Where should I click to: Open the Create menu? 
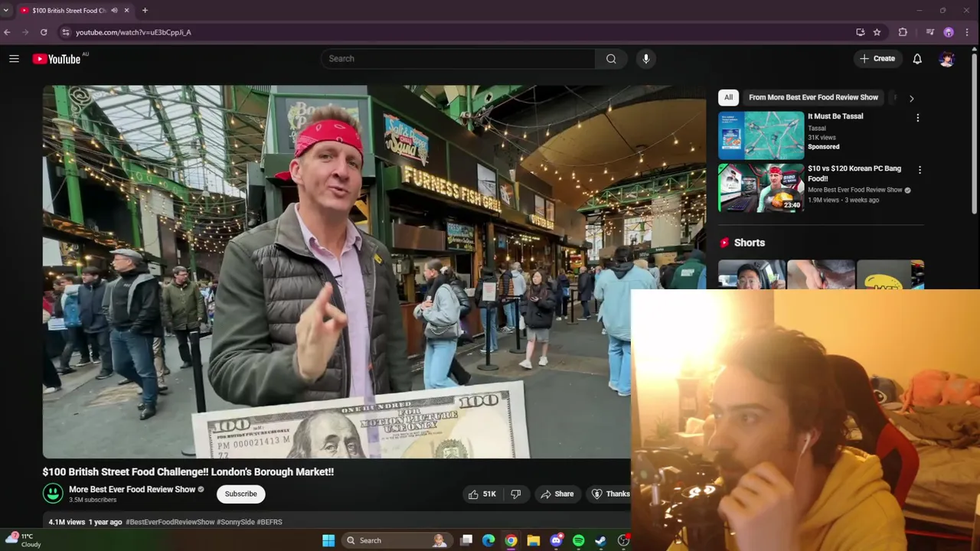[x=877, y=59]
